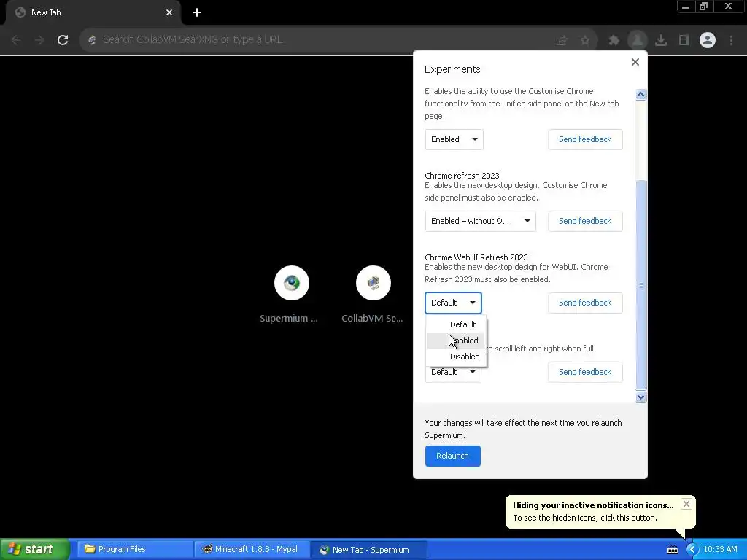The image size is (747, 560).
Task: Click the Experiments scrollbar up arrow
Action: coord(640,94)
